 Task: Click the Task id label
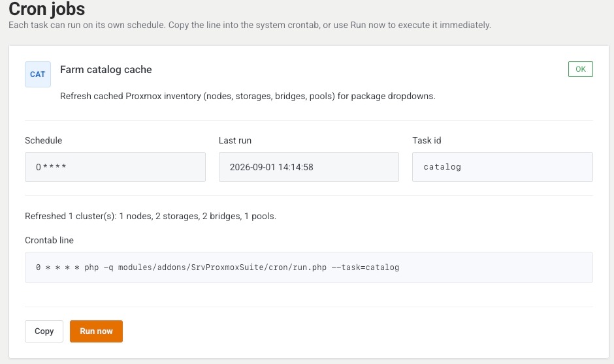pyautogui.click(x=427, y=140)
